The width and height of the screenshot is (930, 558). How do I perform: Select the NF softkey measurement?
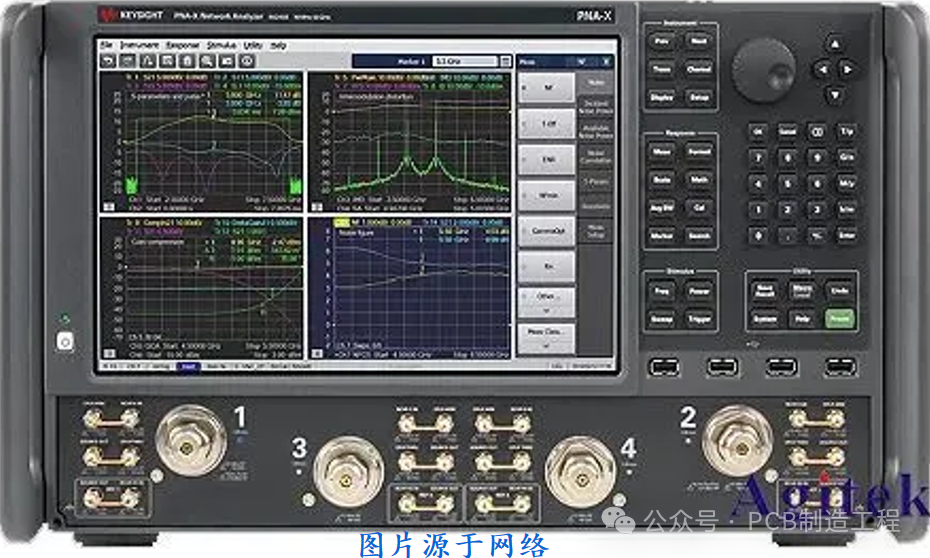[x=546, y=88]
